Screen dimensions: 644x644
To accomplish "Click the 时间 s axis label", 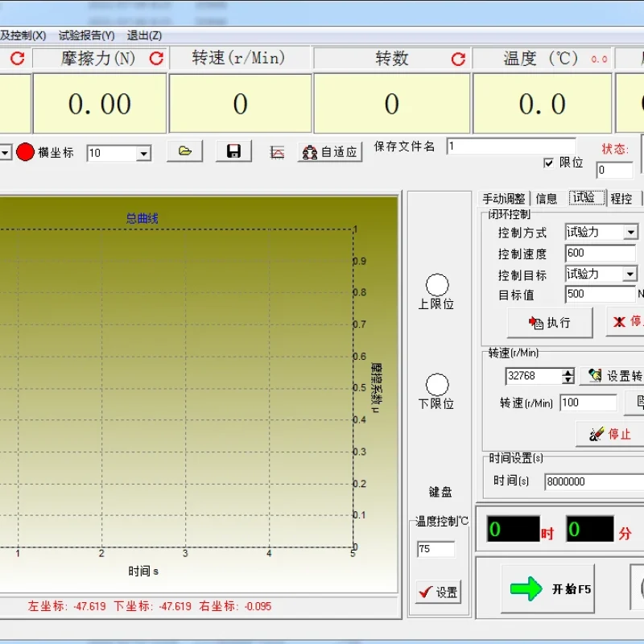I will point(143,572).
